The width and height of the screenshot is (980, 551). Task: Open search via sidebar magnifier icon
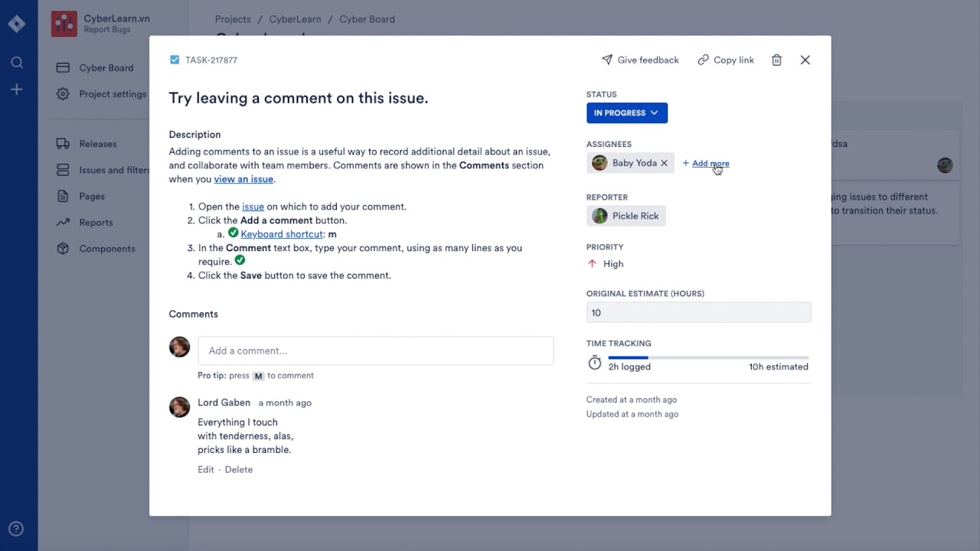(17, 63)
